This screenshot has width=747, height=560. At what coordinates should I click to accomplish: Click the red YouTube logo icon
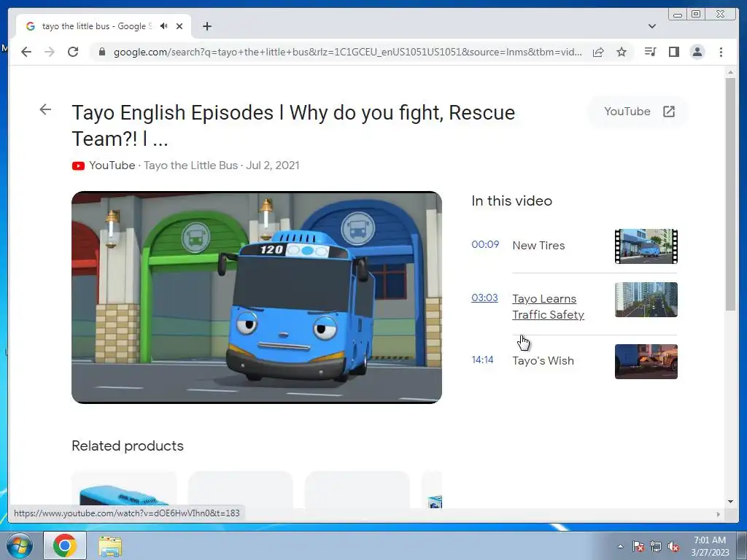78,166
